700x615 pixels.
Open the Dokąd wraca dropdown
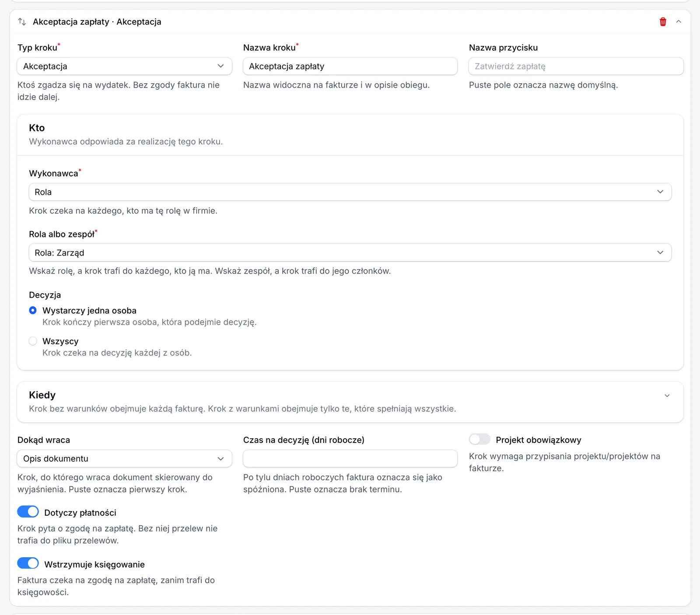124,458
